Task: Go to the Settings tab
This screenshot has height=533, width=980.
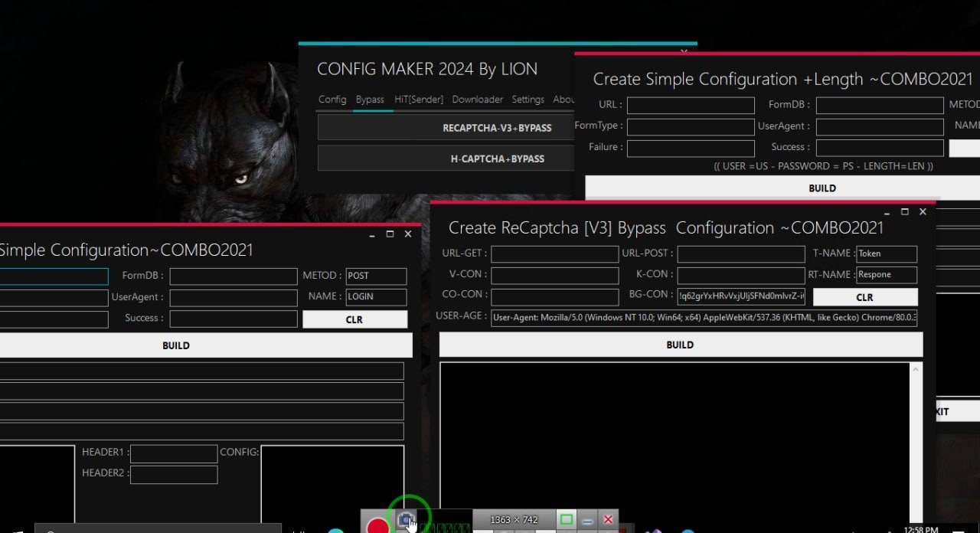Action: [x=528, y=100]
